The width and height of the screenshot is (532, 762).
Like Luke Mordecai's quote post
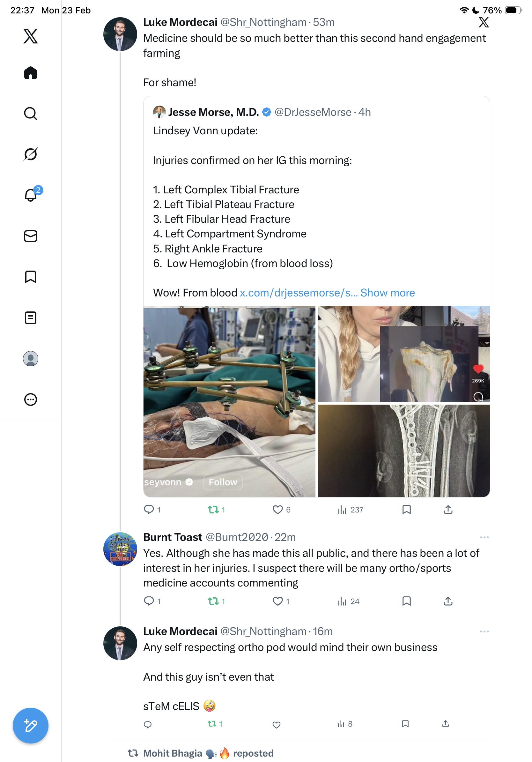pyautogui.click(x=277, y=510)
